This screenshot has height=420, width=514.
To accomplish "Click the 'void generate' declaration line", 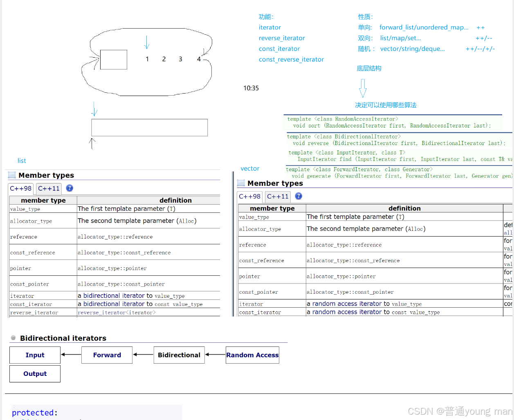I will [x=402, y=176].
